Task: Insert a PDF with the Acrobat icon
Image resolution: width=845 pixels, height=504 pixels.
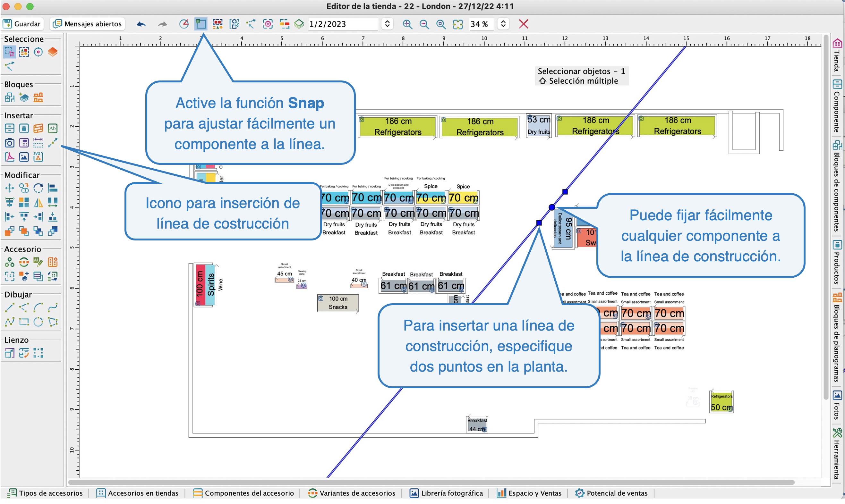Action: [x=10, y=157]
